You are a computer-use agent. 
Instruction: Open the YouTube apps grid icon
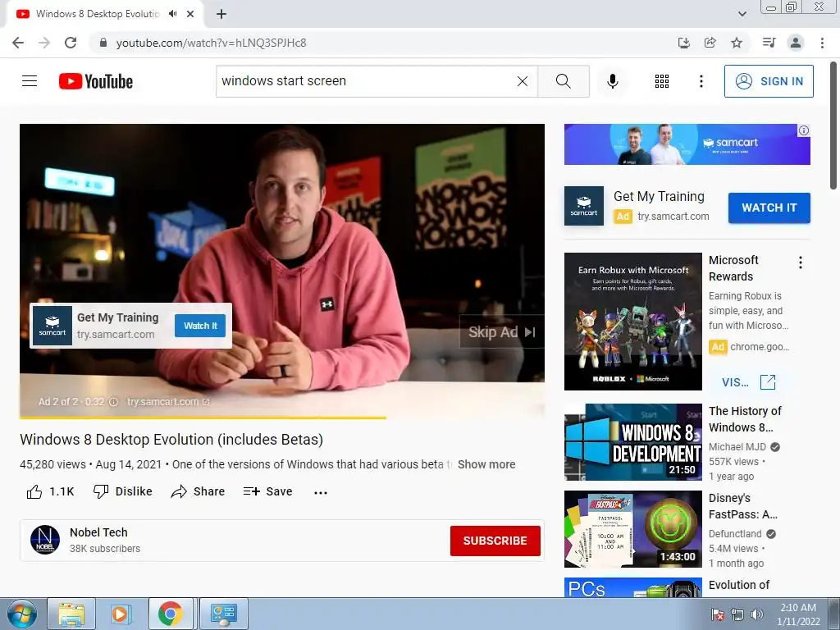[x=662, y=81]
